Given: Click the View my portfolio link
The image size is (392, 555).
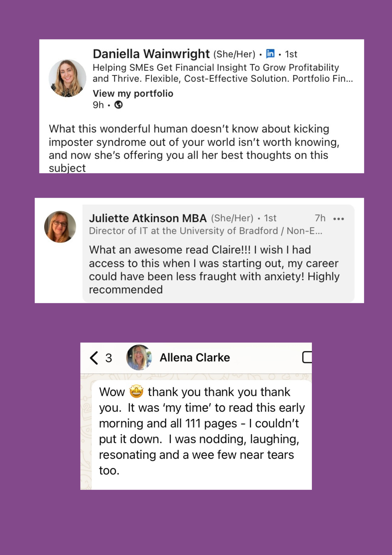Looking at the screenshot, I should [133, 94].
